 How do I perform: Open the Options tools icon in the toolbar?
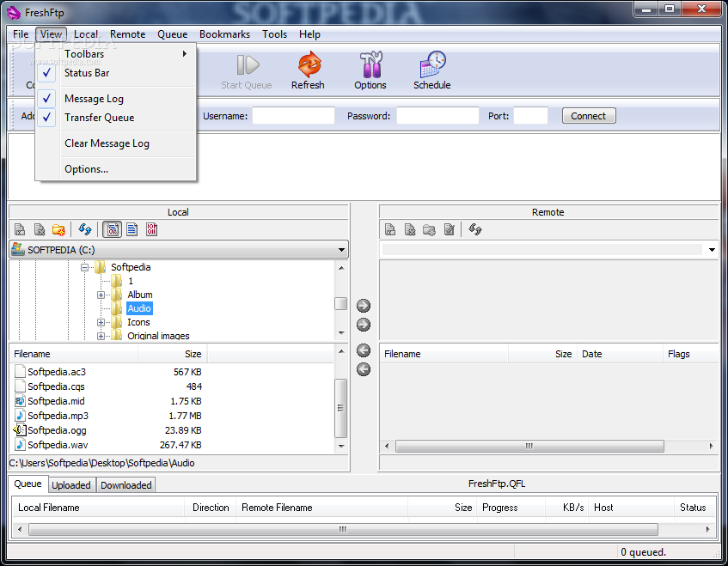tap(370, 64)
